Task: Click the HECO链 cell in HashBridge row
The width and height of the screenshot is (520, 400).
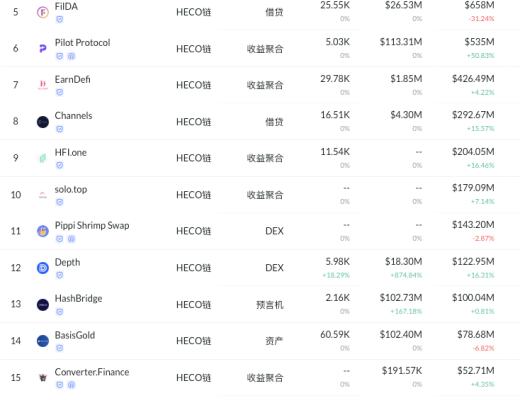Action: click(194, 305)
